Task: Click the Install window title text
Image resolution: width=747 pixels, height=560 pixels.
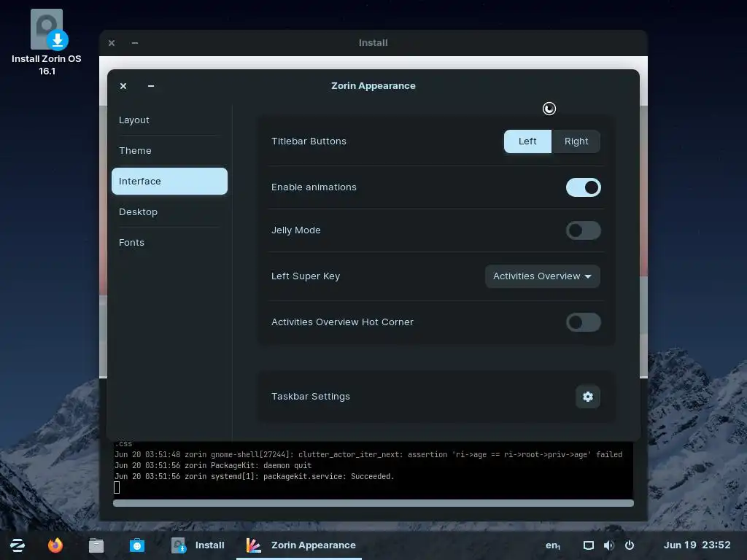Action: coord(373,43)
